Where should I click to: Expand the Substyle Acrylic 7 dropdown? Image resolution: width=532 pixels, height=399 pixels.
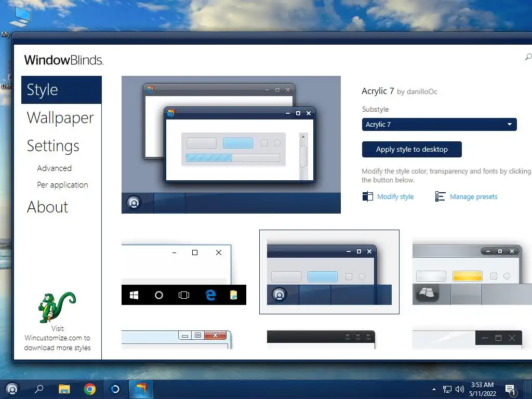[439, 125]
